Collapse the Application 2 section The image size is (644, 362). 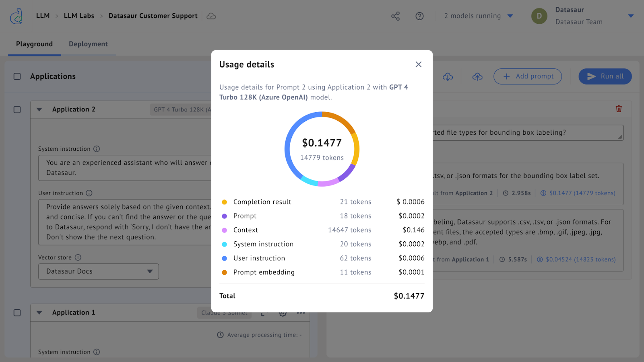[39, 109]
